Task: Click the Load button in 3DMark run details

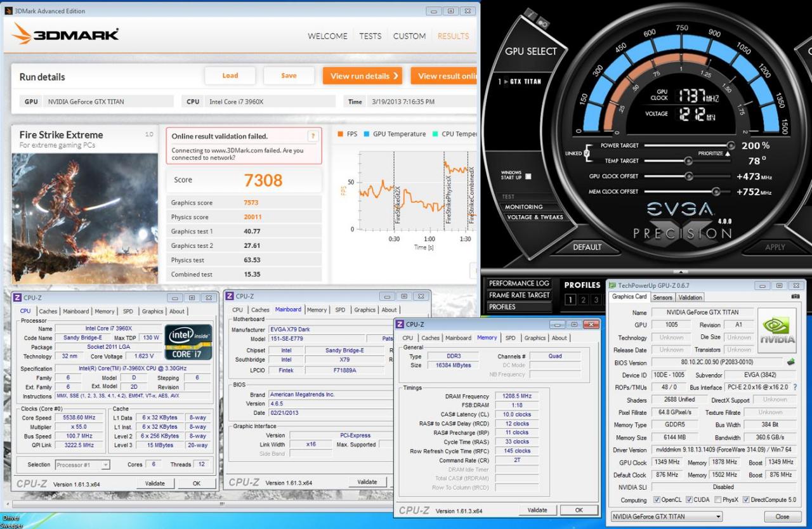Action: tap(230, 75)
